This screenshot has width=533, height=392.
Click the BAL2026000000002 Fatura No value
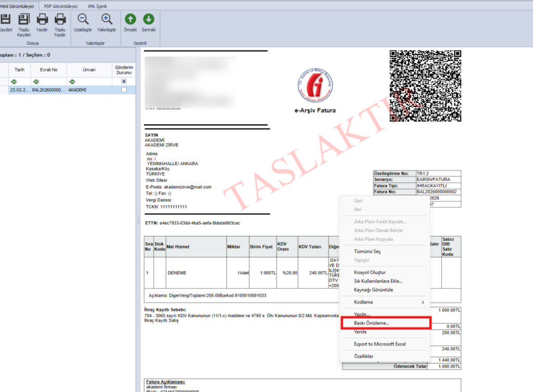coord(437,192)
